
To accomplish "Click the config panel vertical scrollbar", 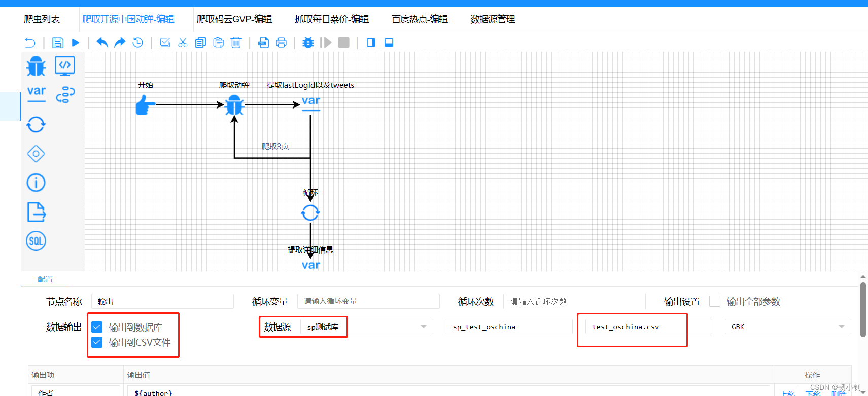I will (x=863, y=310).
